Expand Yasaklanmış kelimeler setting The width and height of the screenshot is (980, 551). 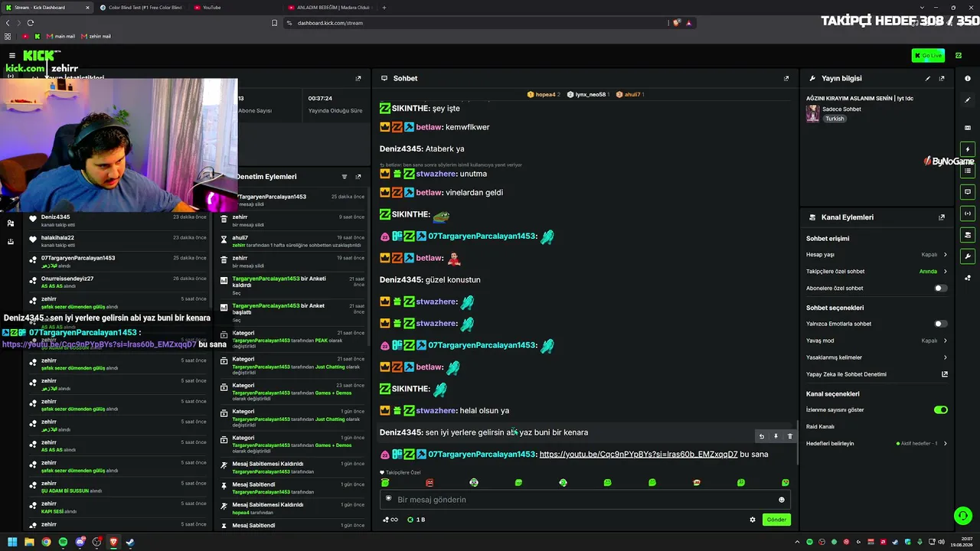(877, 357)
